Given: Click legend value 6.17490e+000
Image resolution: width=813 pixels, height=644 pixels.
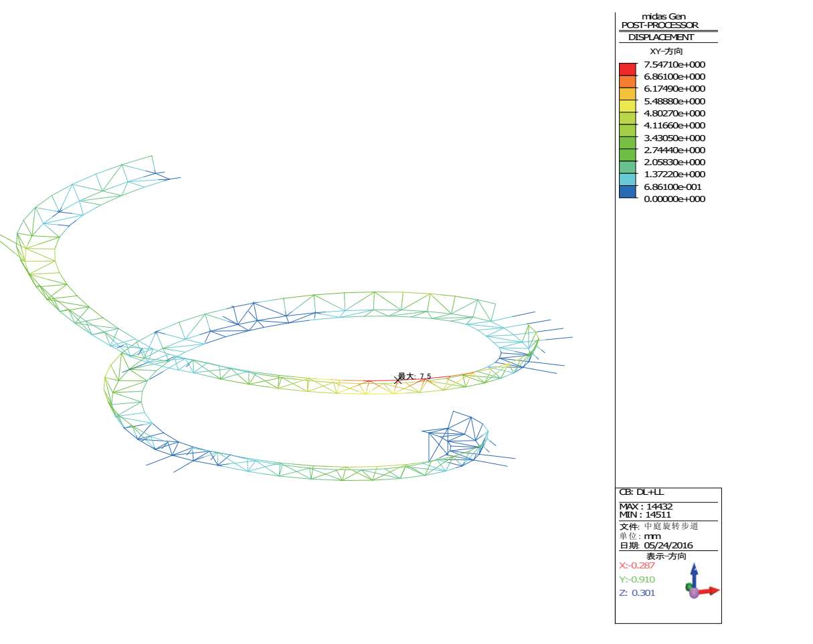Looking at the screenshot, I should (x=674, y=89).
